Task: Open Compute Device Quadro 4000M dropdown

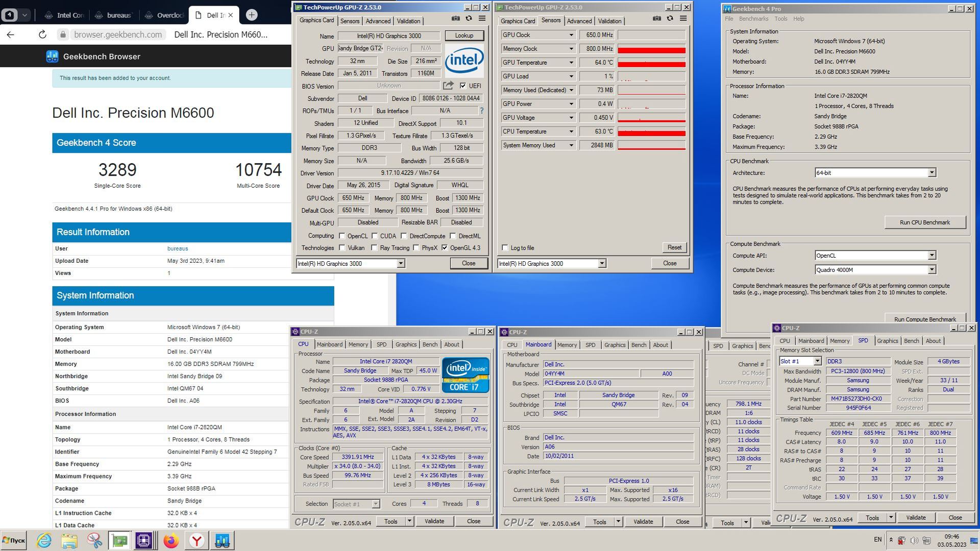Action: pos(932,270)
